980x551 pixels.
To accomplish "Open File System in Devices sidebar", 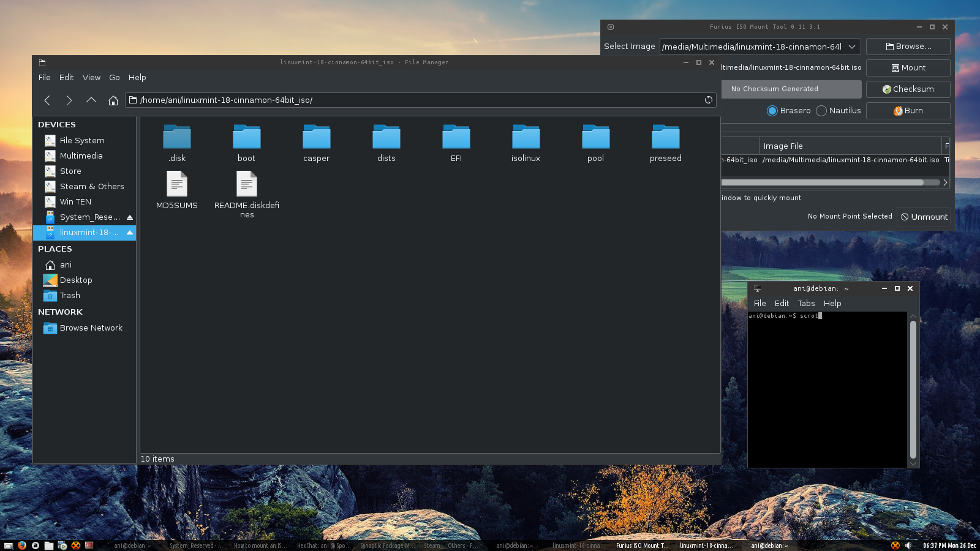I will tap(84, 141).
